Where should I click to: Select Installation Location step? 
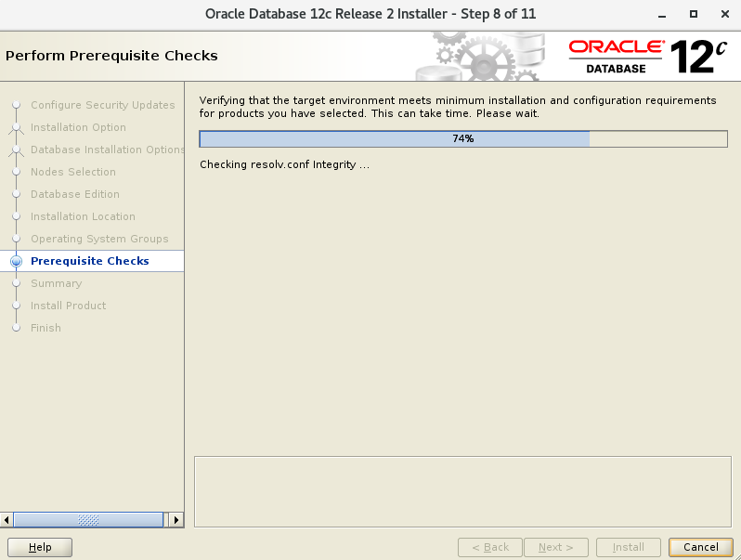[x=83, y=216]
